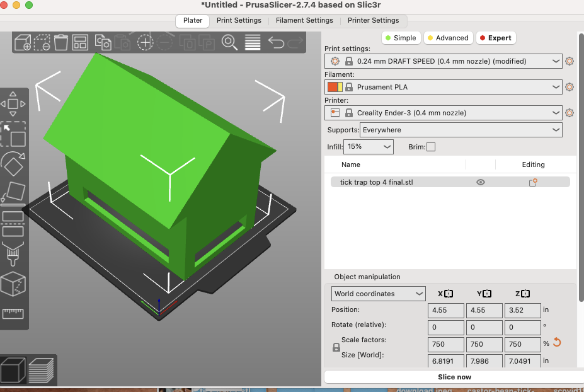Click the Editing column header

(533, 164)
